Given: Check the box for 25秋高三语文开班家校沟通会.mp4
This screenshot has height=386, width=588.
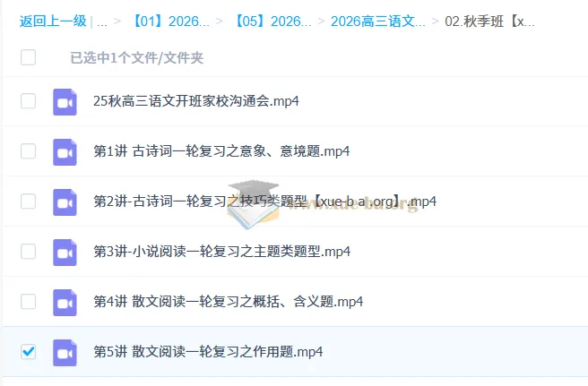Looking at the screenshot, I should point(29,101).
